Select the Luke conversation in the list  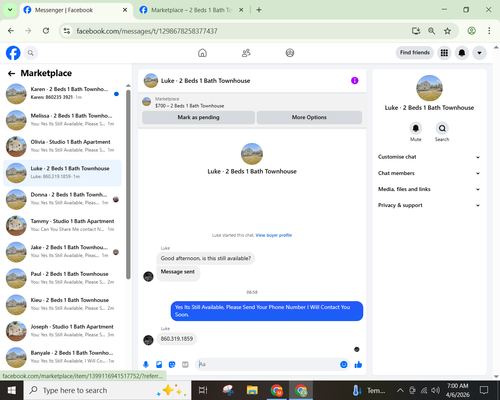pyautogui.click(x=62, y=173)
